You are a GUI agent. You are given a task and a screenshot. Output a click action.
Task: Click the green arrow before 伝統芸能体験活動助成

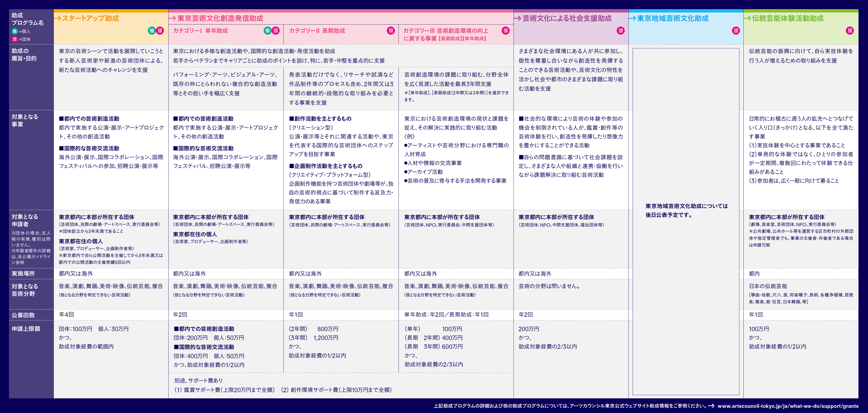[x=747, y=18]
